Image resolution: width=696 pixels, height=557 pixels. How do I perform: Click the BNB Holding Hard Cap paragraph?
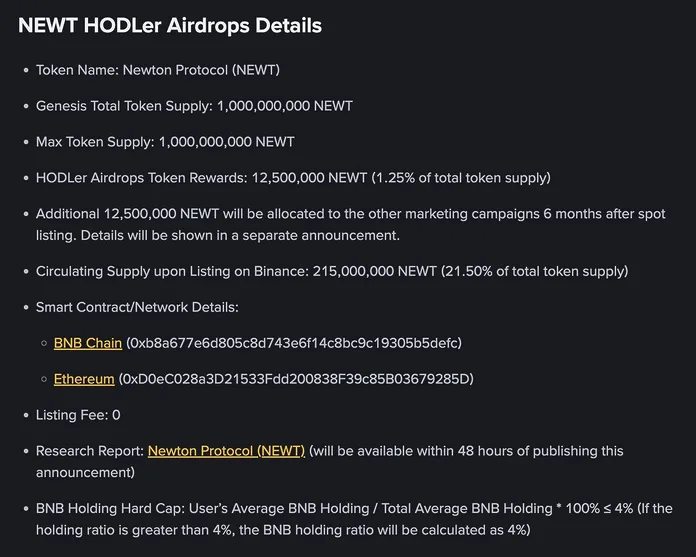(x=354, y=519)
